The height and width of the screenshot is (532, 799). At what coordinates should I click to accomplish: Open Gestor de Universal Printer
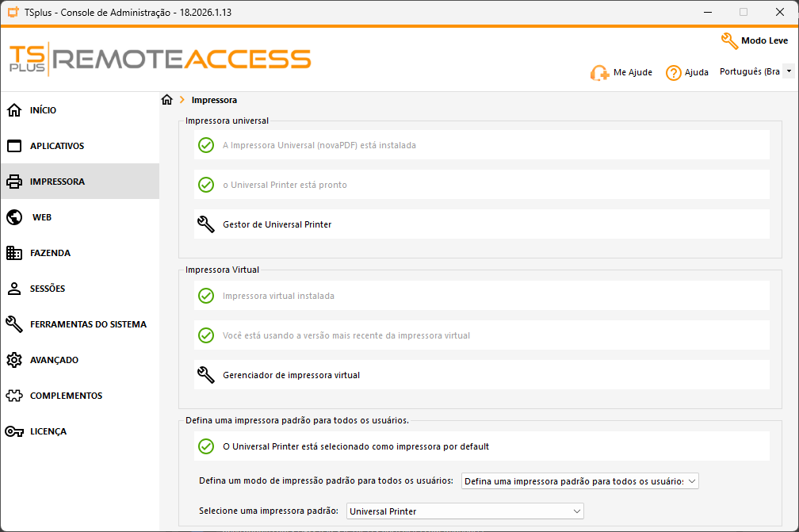277,224
